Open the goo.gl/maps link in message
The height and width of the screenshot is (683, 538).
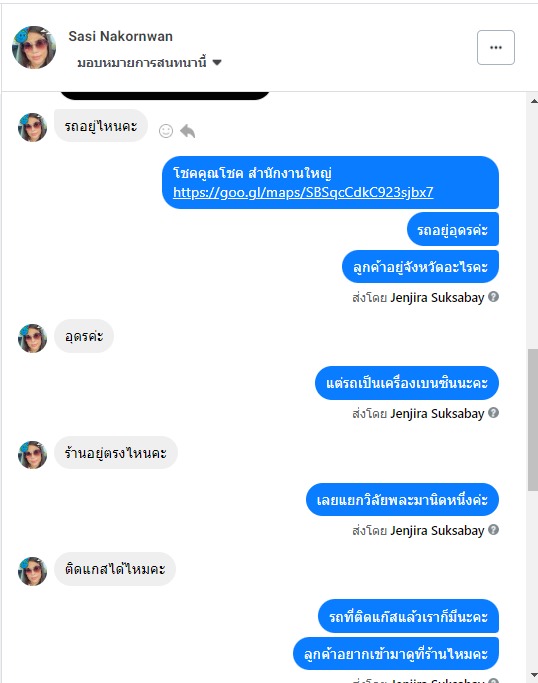pos(303,192)
